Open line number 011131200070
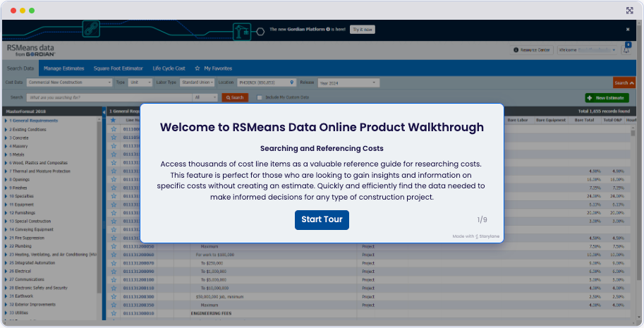Viewport: 644px width, 328px height. coord(138,263)
